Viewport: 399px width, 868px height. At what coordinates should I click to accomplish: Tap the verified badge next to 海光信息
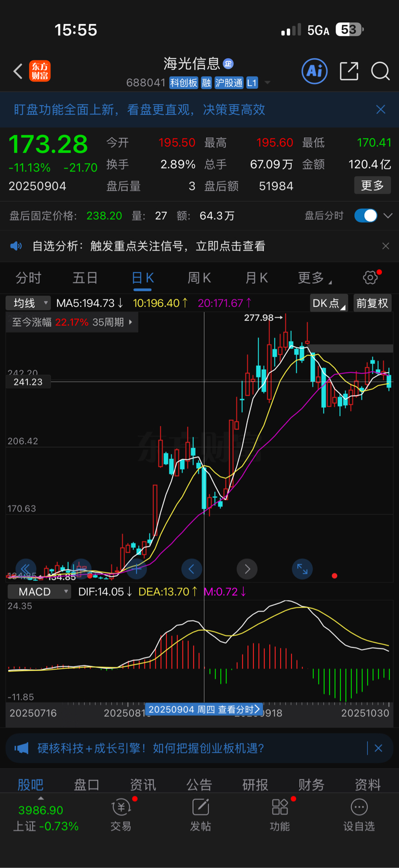coord(228,63)
